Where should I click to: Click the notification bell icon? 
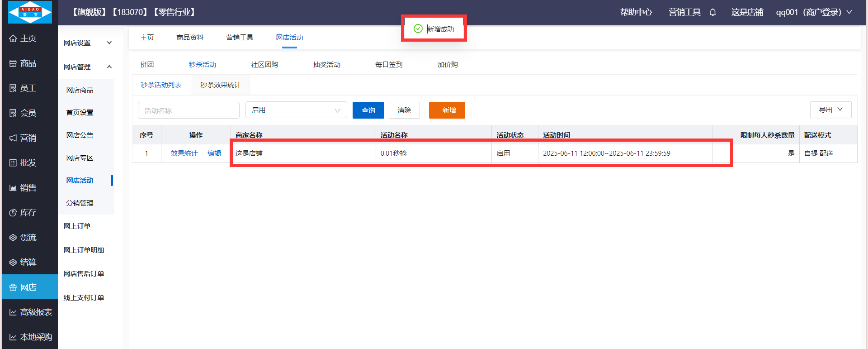click(x=712, y=12)
